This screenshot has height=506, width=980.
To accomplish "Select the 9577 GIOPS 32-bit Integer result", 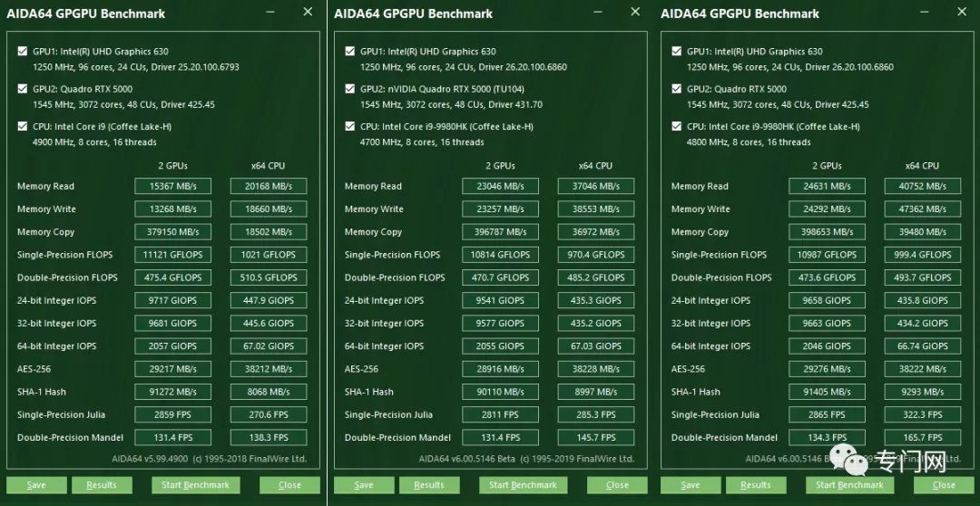I will coord(501,323).
